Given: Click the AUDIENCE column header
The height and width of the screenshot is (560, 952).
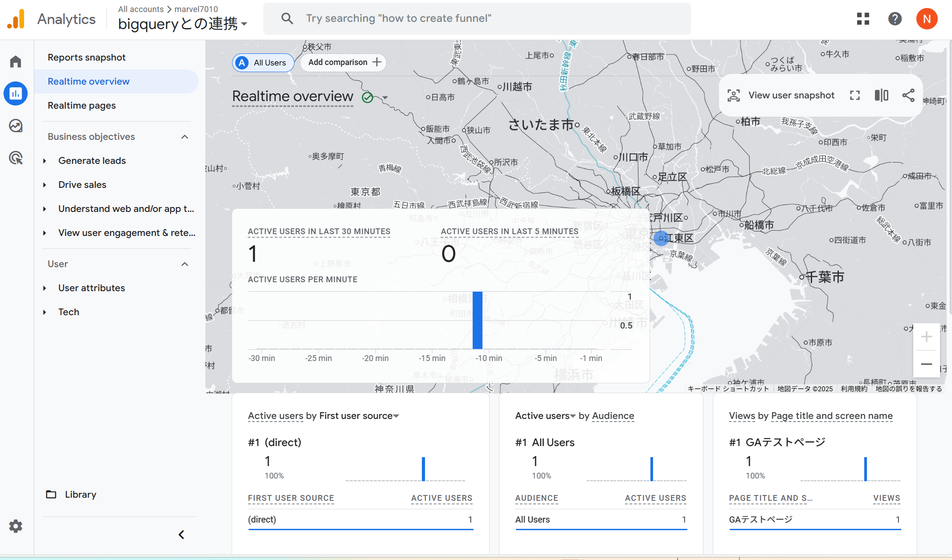Looking at the screenshot, I should click(x=536, y=498).
